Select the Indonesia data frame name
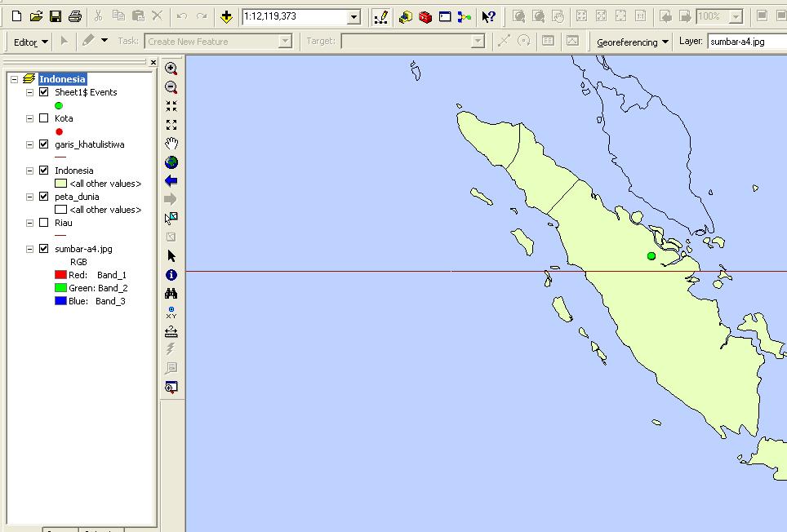This screenshot has height=532, width=787. pyautogui.click(x=64, y=78)
